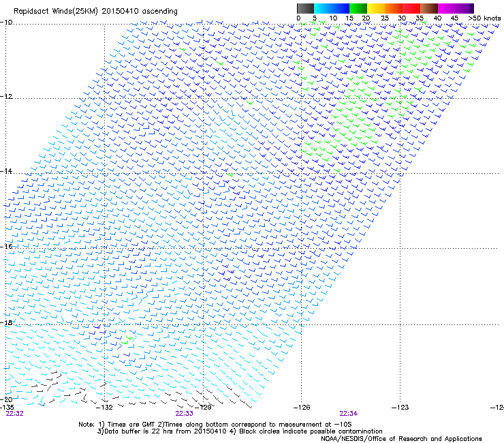504x443 pixels.
Task: Click the 22:33 time marker
Action: (184, 414)
